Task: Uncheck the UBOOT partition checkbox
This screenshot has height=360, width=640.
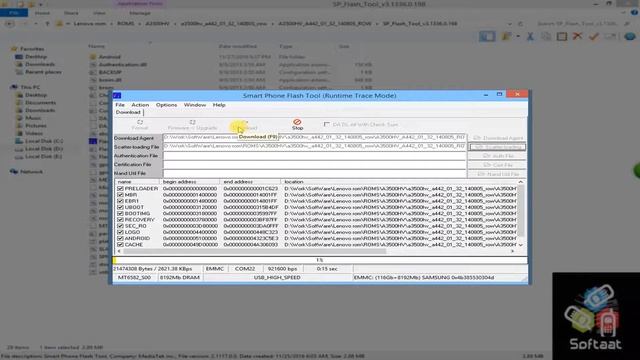Action: click(120, 207)
